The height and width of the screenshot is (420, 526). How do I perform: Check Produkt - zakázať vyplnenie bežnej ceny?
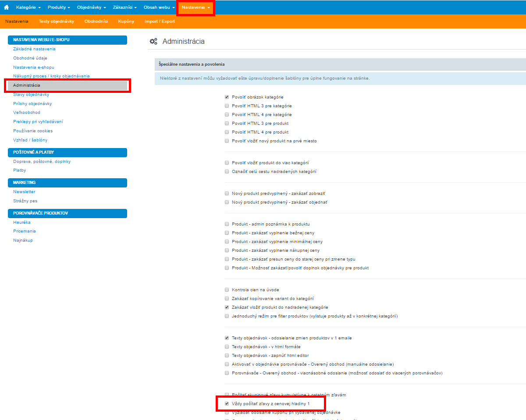[x=227, y=233]
